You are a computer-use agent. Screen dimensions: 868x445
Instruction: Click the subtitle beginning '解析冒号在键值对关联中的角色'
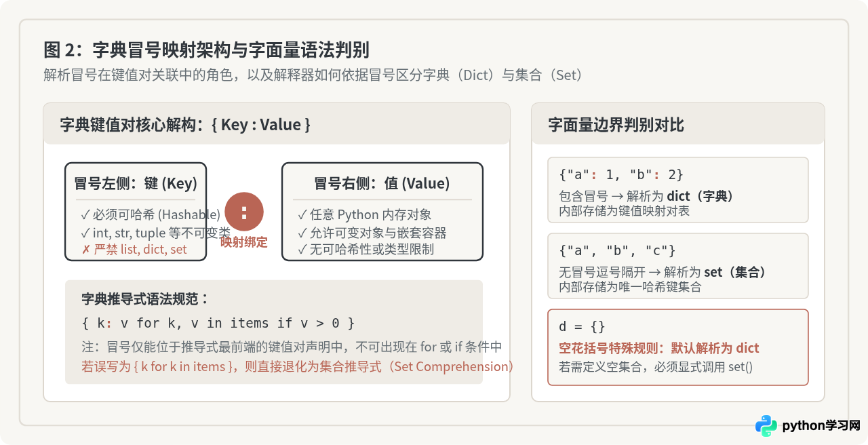(x=313, y=75)
